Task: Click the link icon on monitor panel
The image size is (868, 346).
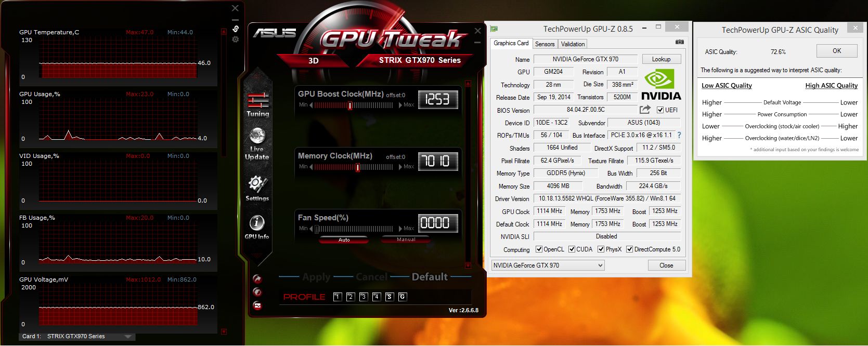Action: [236, 29]
